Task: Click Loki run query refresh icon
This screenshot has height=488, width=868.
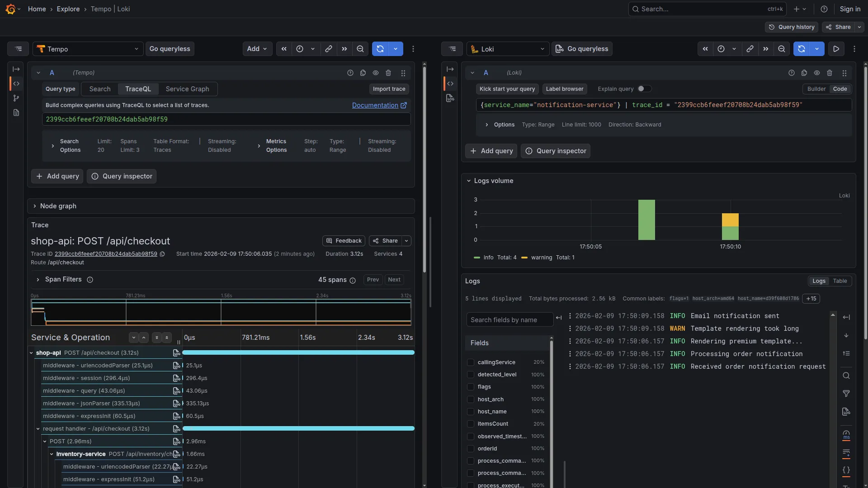Action: (x=802, y=49)
